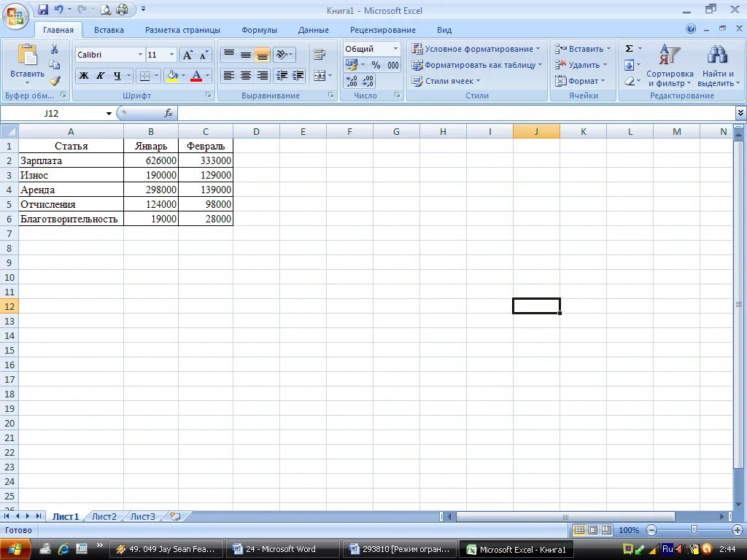Click the AutoSum sigma icon
747x560 pixels.
629,49
